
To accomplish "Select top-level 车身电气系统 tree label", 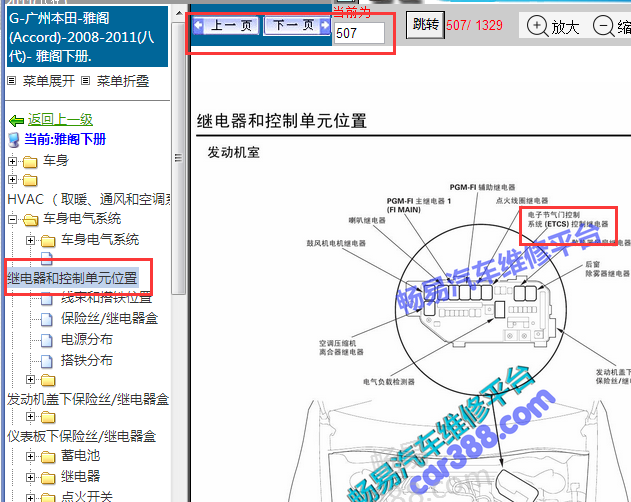I will coord(82,219).
